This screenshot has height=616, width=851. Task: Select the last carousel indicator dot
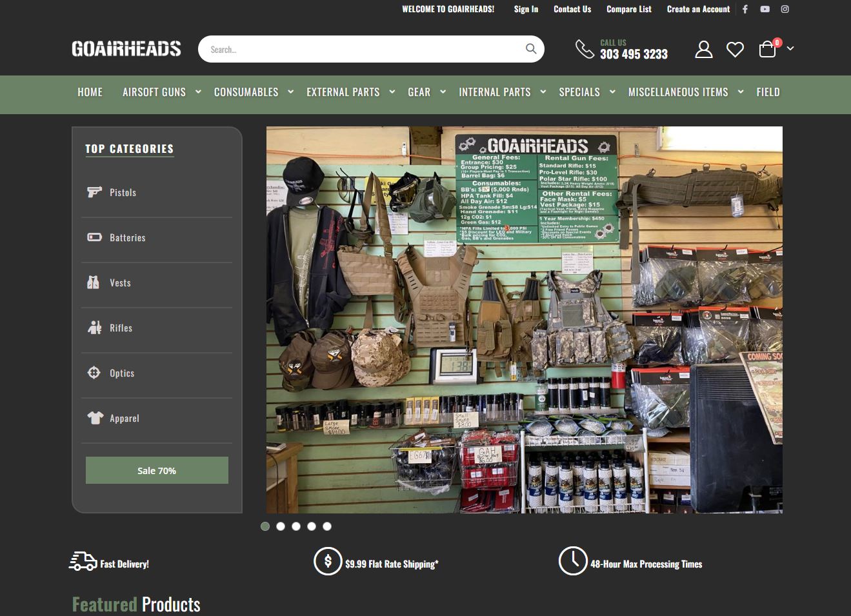click(327, 526)
